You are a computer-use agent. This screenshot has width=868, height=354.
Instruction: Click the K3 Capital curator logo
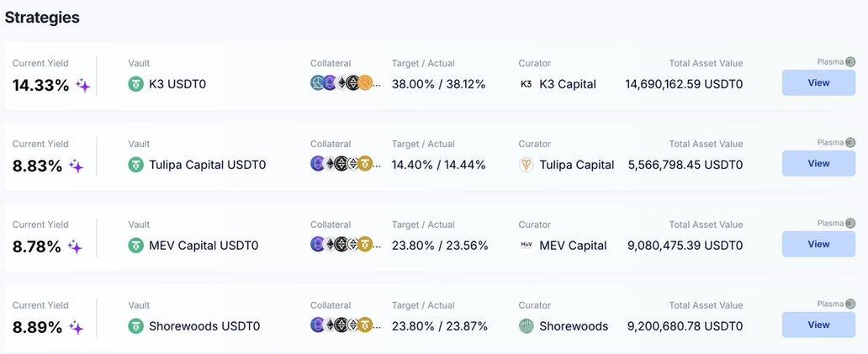tap(527, 84)
